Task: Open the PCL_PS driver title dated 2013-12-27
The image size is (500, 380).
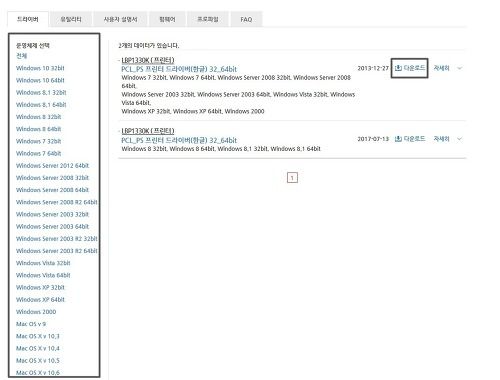Action: coord(179,69)
